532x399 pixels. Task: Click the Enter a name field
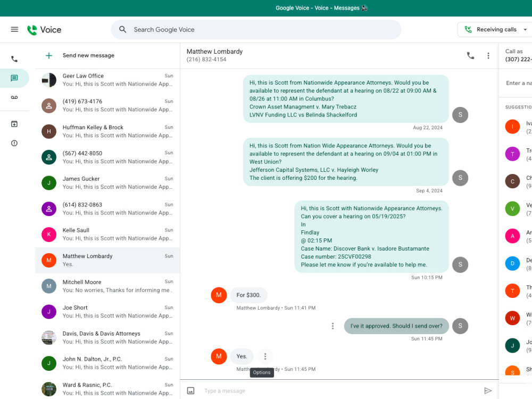tap(518, 83)
